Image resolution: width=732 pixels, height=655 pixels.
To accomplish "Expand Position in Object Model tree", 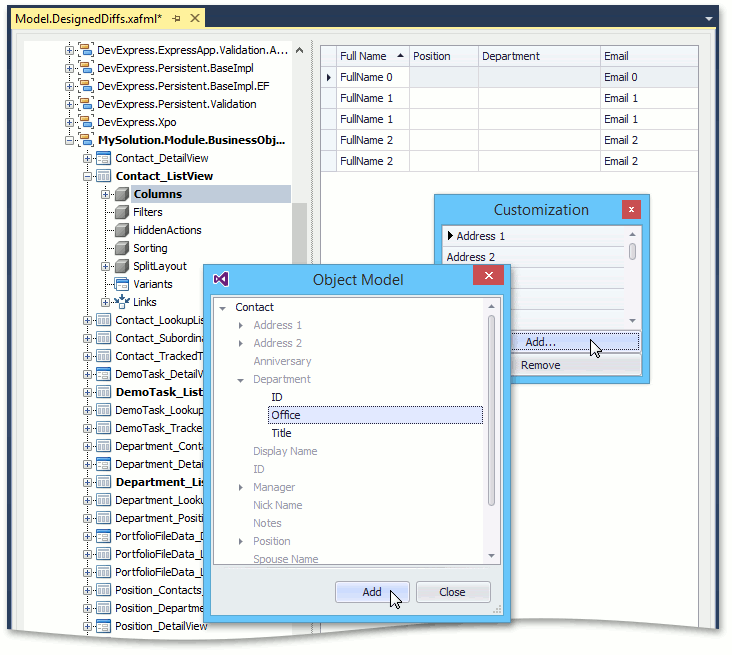I will (x=240, y=542).
